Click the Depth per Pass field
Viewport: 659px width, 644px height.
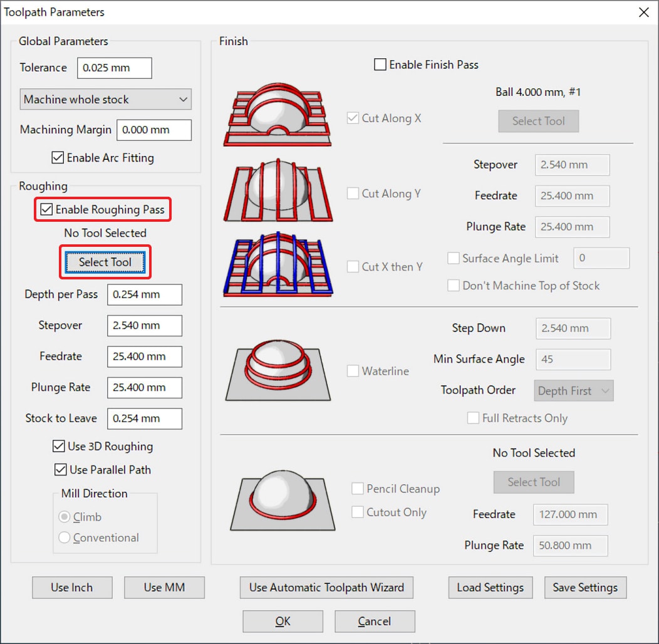(144, 294)
